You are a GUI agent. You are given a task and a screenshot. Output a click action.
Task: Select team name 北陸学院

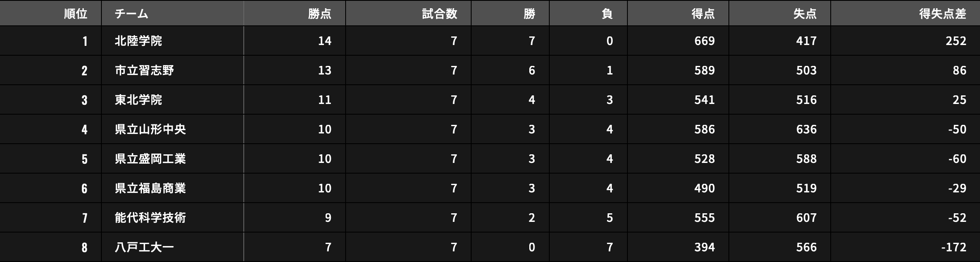(138, 41)
